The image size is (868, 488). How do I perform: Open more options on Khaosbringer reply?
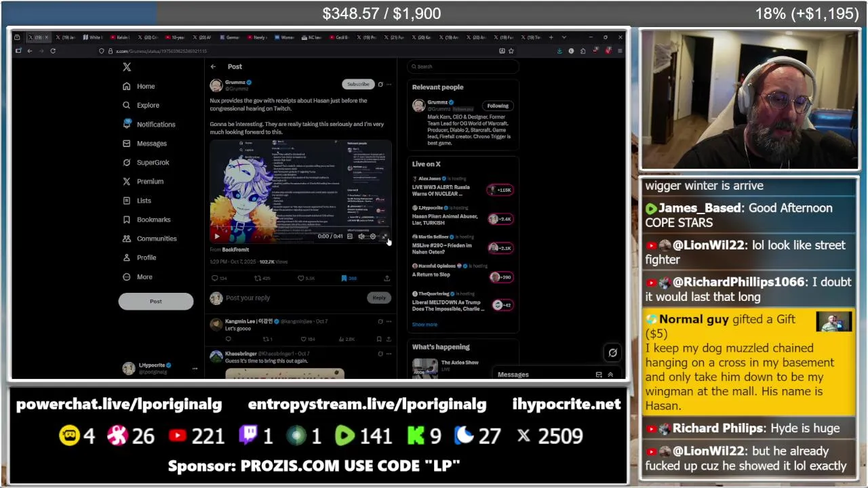tap(389, 354)
